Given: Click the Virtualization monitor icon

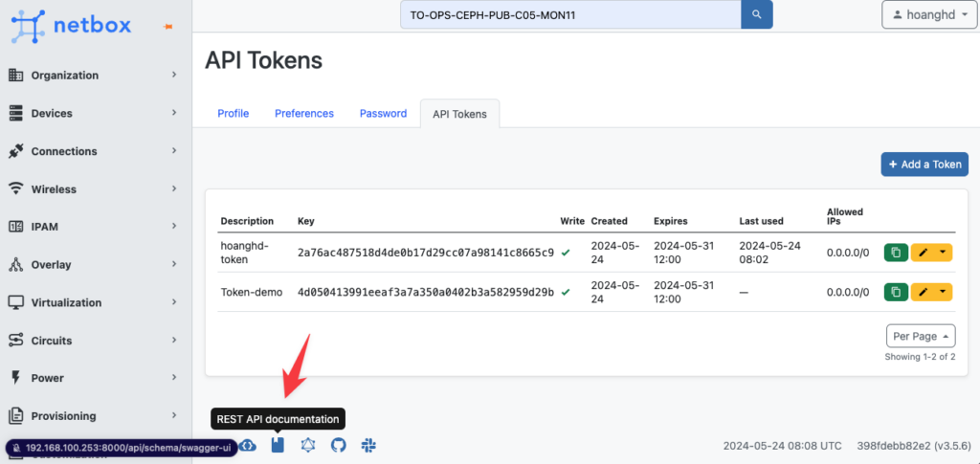Looking at the screenshot, I should pos(15,302).
